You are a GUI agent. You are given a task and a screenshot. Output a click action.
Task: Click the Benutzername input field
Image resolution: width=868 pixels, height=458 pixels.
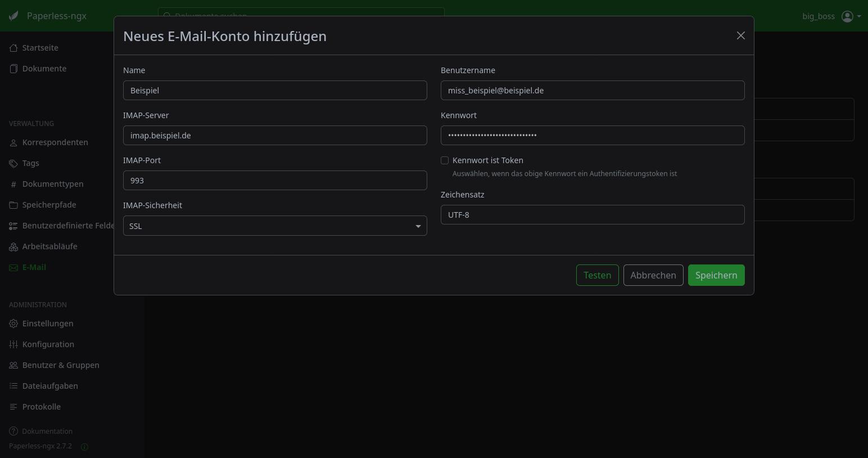tap(593, 91)
